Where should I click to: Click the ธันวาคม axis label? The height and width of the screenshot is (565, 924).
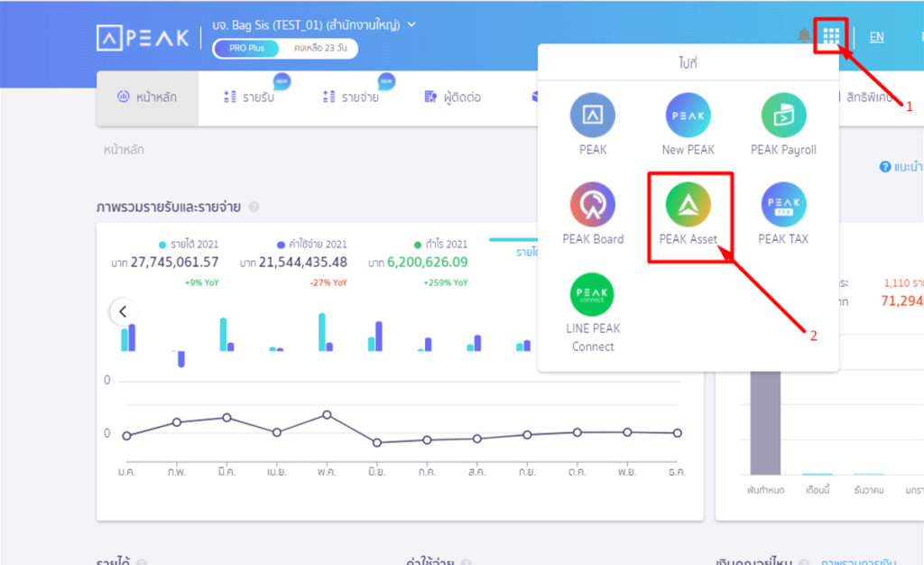coord(869,490)
